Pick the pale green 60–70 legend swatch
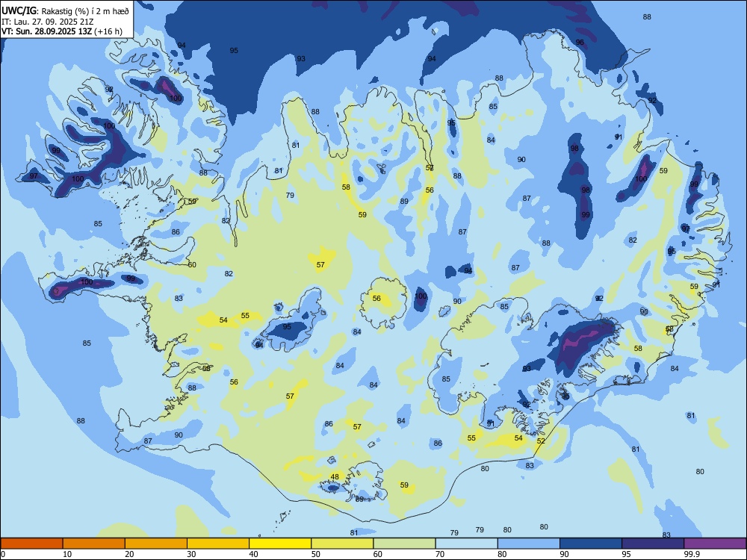The width and height of the screenshot is (747, 560). pyautogui.click(x=404, y=544)
